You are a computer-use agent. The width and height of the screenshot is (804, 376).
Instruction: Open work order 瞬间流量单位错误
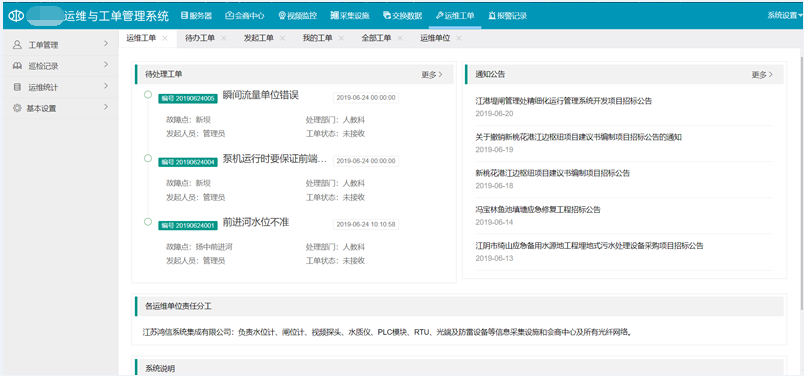(260, 95)
